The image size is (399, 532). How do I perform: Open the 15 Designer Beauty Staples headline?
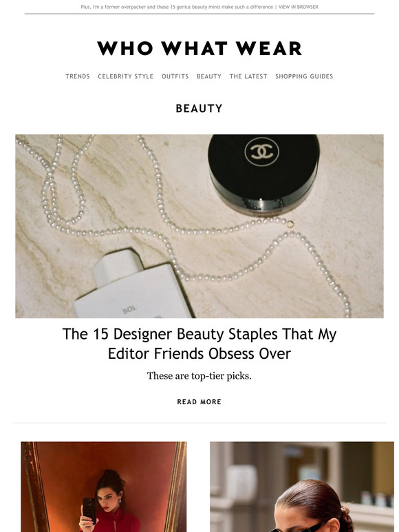199,344
